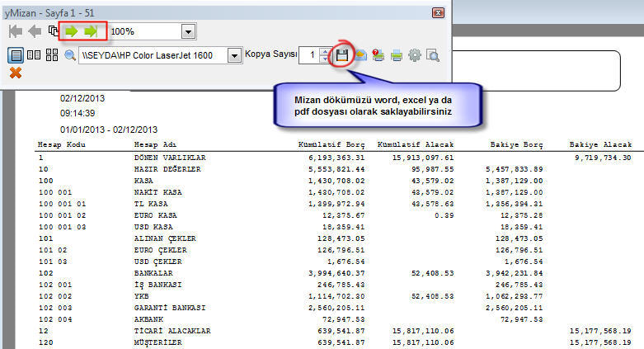Click the magnifier icon beside printer list
644x349 pixels.
(x=70, y=55)
